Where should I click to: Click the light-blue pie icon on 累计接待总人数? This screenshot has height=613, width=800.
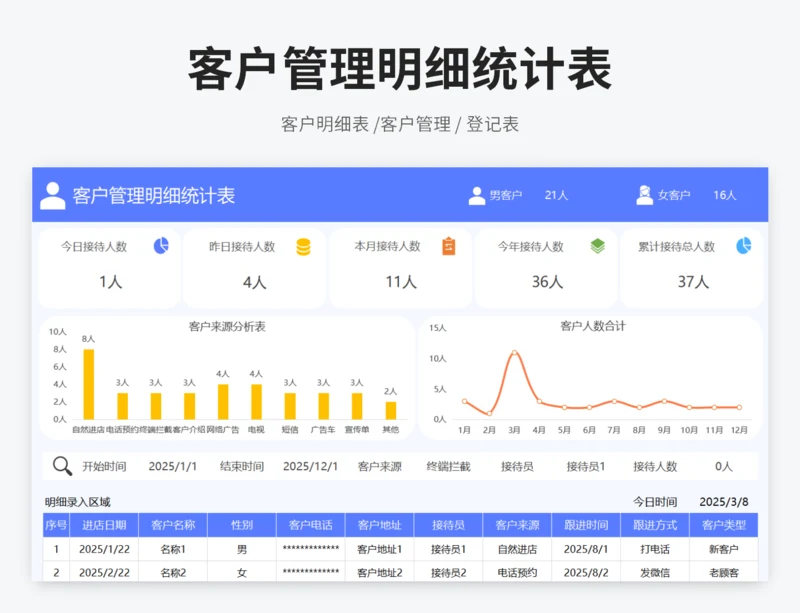click(744, 246)
